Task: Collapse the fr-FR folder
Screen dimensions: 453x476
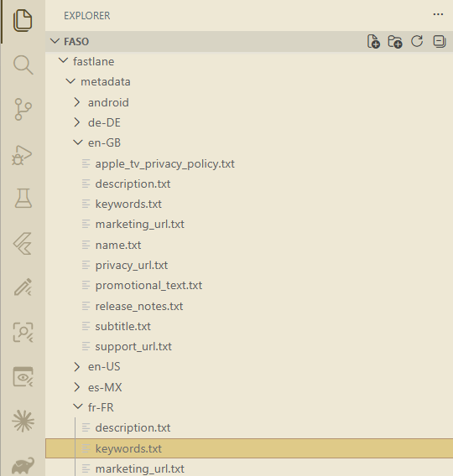Action: pyautogui.click(x=78, y=406)
